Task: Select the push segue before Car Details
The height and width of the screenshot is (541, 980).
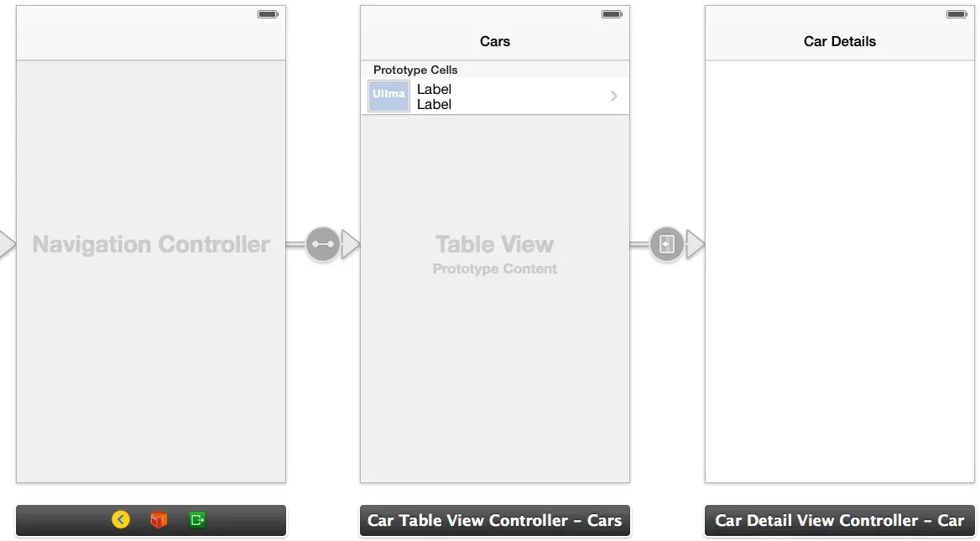Action: (666, 245)
